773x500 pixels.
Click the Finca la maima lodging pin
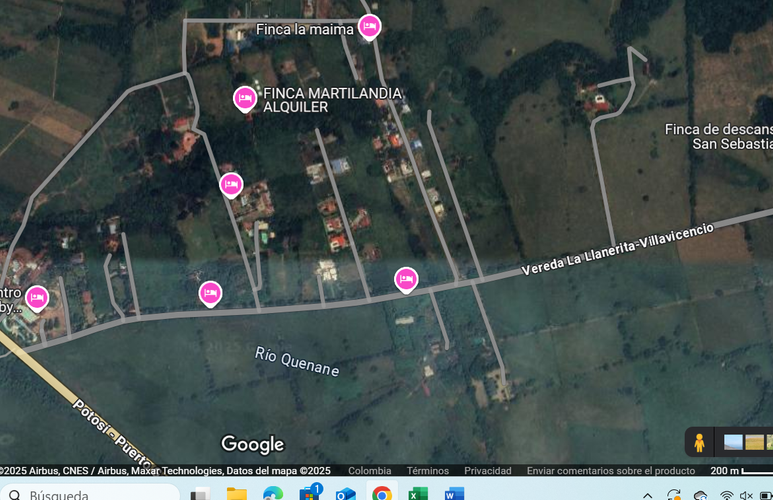(x=369, y=27)
